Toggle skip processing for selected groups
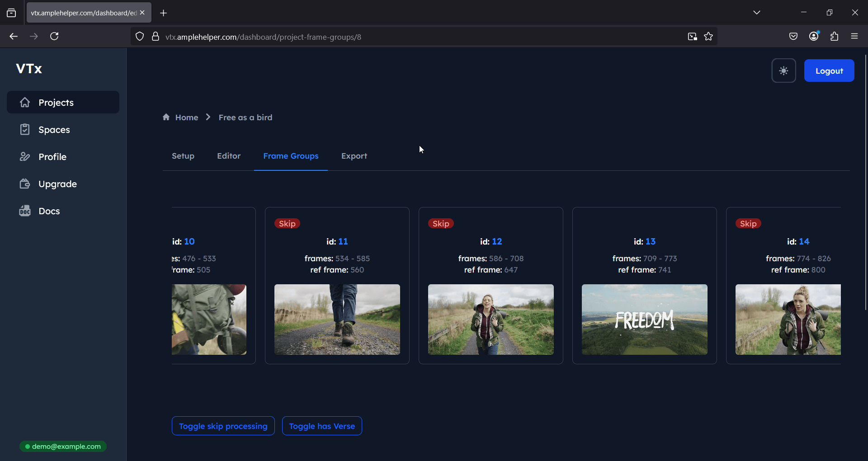The image size is (868, 461). (223, 426)
